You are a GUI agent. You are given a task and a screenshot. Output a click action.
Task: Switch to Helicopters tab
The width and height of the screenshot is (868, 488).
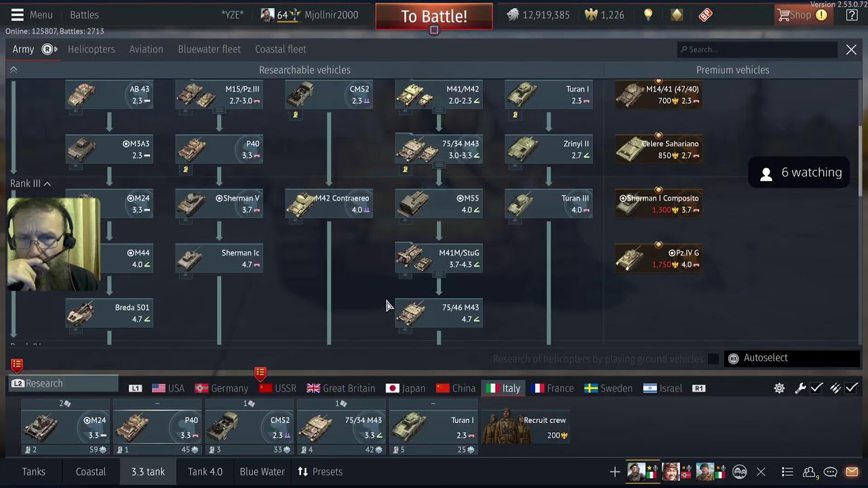(92, 49)
